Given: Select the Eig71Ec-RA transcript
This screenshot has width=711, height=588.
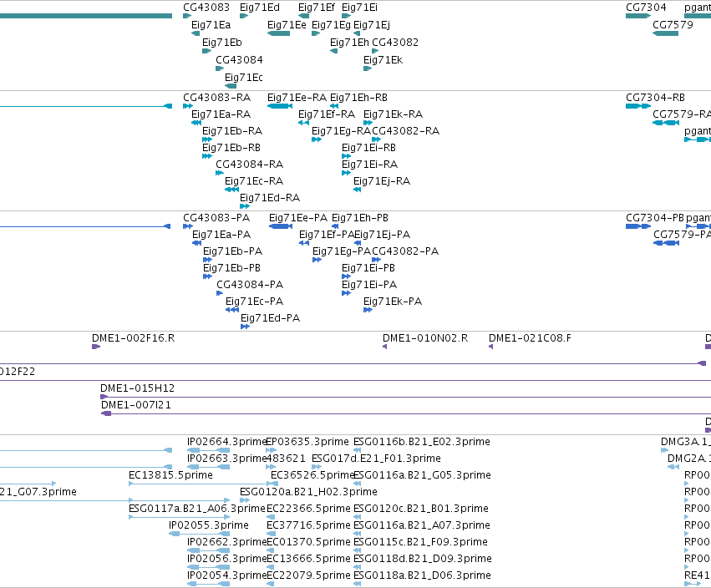Looking at the screenshot, I should [x=231, y=190].
